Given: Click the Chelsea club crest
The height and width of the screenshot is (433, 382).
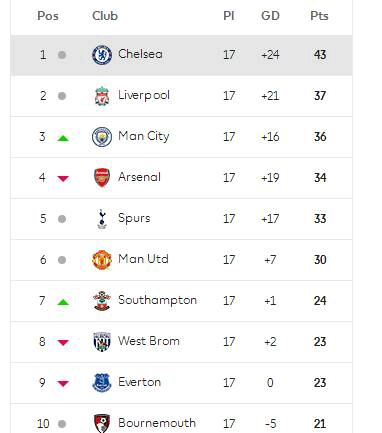Looking at the screenshot, I should [102, 55].
